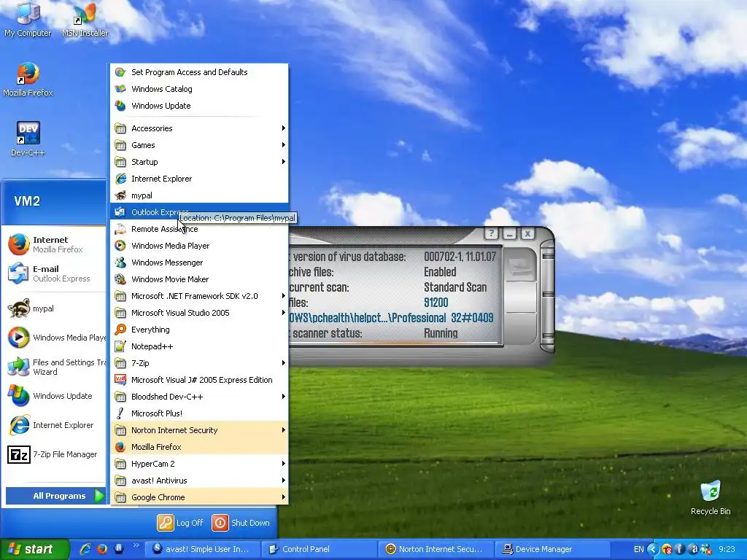Click Firefox quick launch icon in taskbar
747x560 pixels.
click(102, 549)
